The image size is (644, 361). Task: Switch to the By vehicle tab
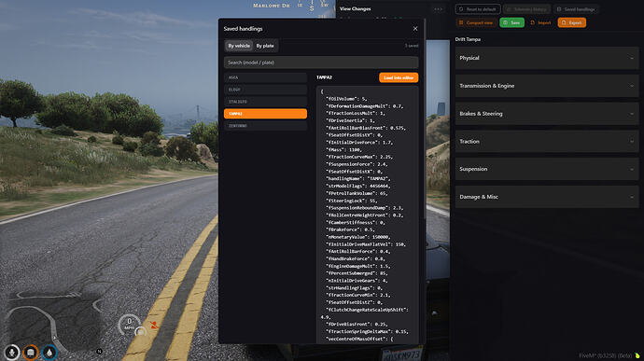(x=239, y=46)
